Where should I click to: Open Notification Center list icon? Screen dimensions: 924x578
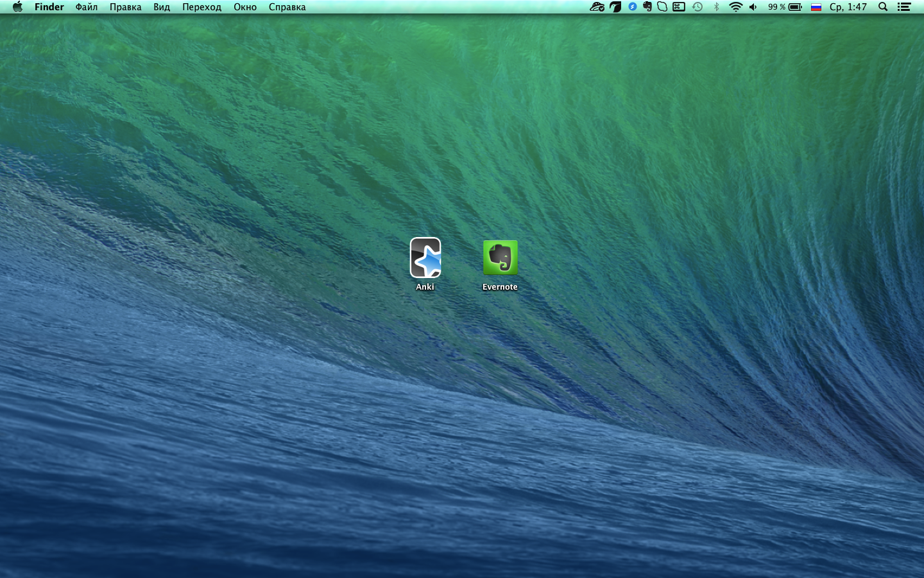click(904, 7)
